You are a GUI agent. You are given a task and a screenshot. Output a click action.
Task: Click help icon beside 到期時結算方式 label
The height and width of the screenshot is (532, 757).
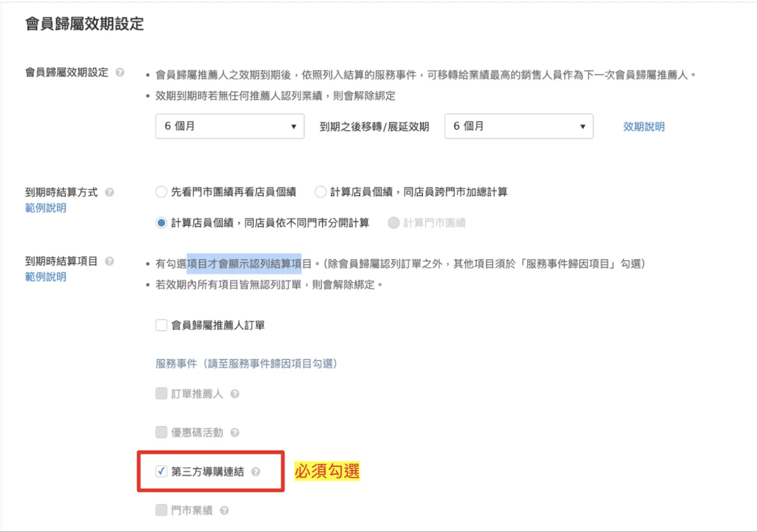pos(110,192)
